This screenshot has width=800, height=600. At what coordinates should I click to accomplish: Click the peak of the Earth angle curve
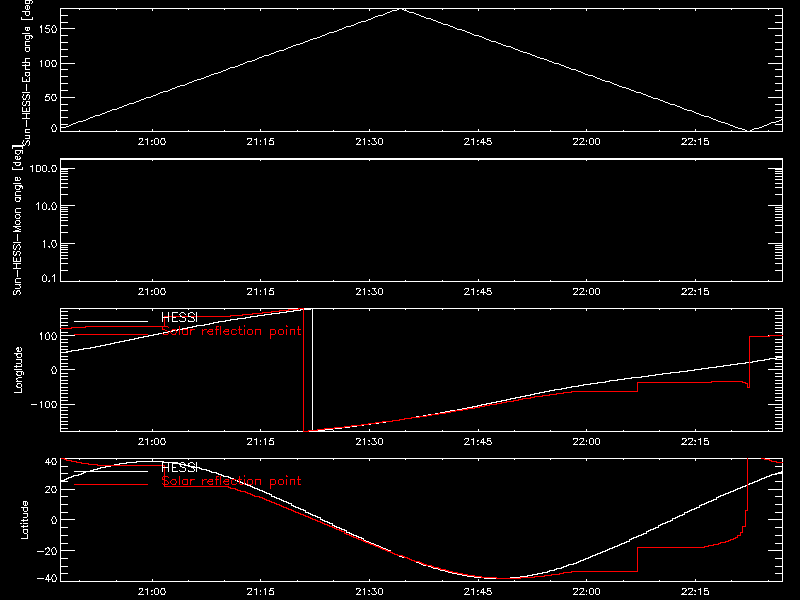(x=401, y=9)
